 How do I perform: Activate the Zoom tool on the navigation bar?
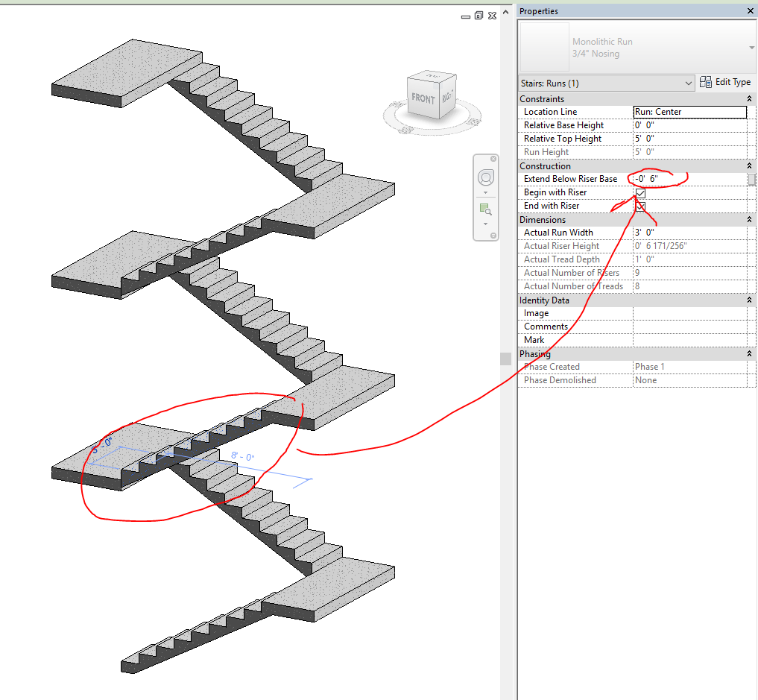click(486, 209)
